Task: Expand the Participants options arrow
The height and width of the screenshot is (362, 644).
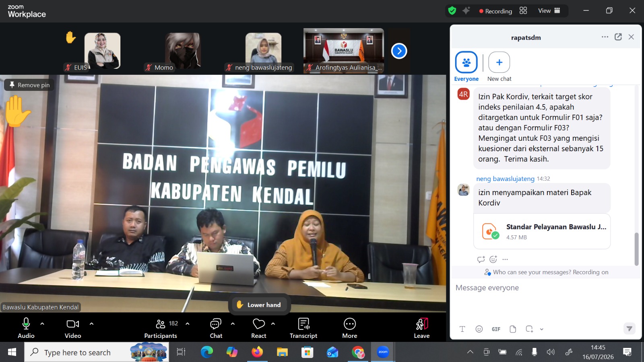Action: (188, 324)
